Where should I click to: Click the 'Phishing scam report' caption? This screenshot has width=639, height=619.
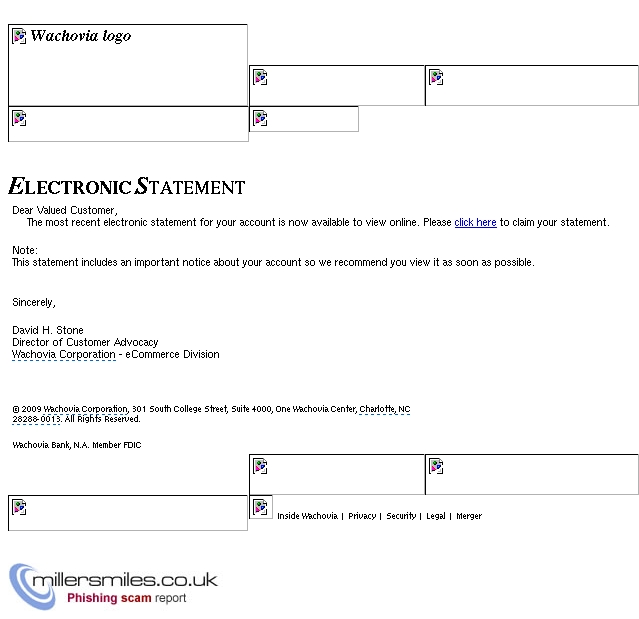point(126,598)
